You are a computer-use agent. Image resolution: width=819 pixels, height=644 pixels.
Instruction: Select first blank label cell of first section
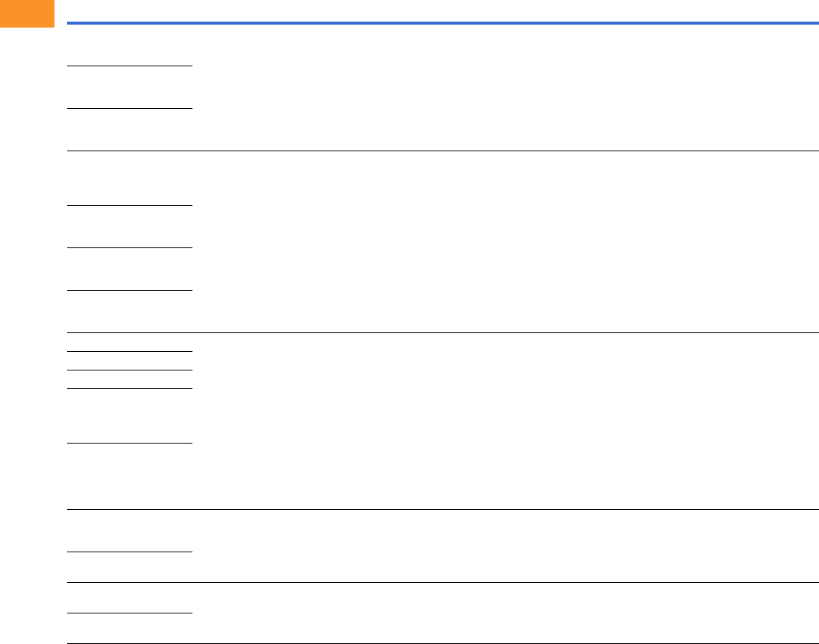pyautogui.click(x=130, y=45)
